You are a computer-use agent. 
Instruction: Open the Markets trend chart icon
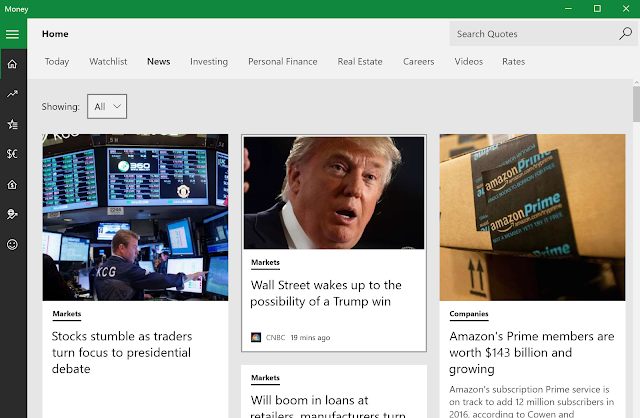pyautogui.click(x=12, y=94)
